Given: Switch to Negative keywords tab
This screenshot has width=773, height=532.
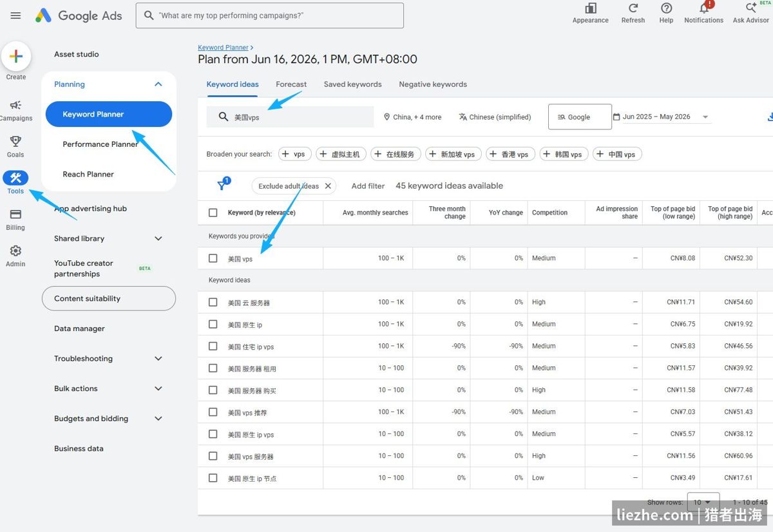Looking at the screenshot, I should click(433, 84).
